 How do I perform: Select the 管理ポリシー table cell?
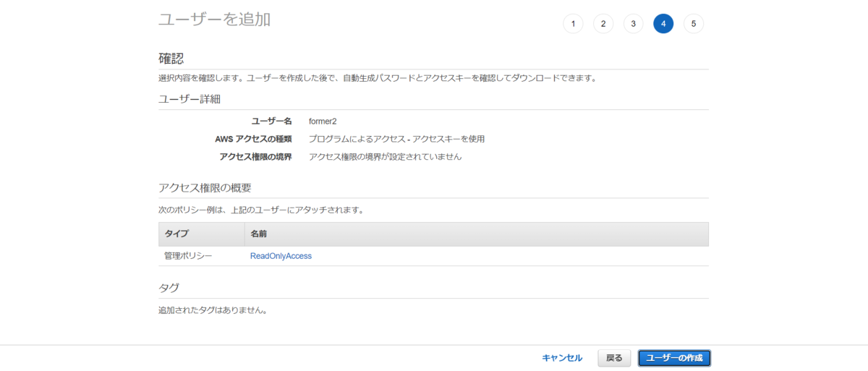(x=188, y=256)
